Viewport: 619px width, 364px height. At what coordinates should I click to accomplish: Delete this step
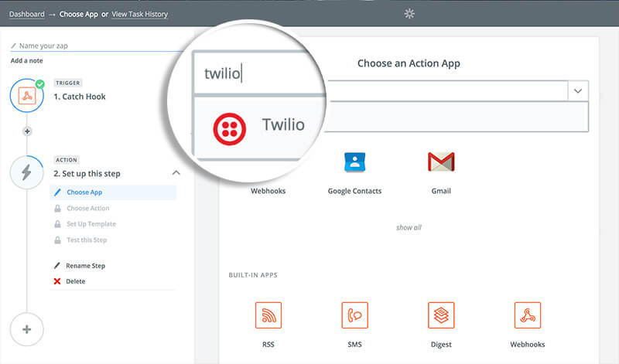click(x=75, y=281)
